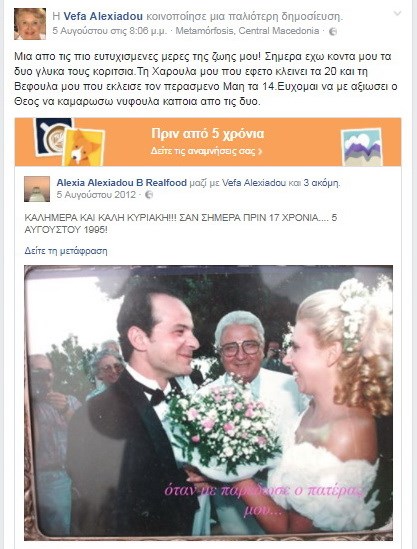
Task: Click the mountain landscape memory icon
Action: [x=362, y=147]
